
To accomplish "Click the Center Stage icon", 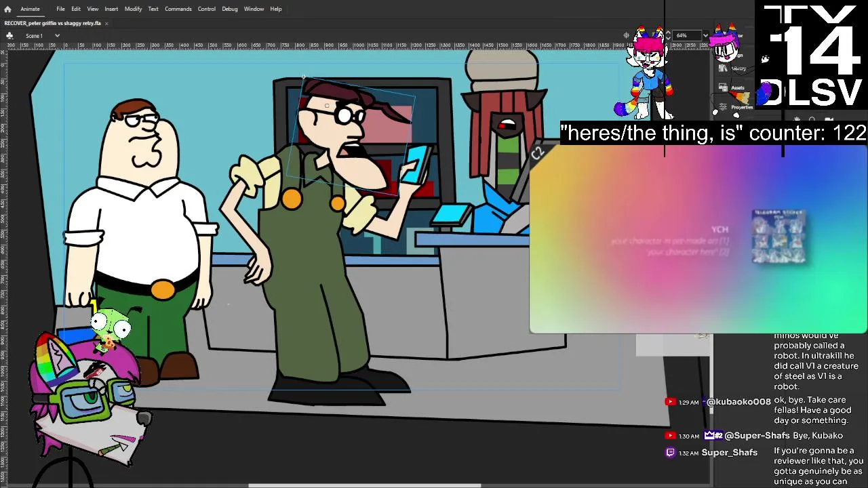I will pos(627,35).
